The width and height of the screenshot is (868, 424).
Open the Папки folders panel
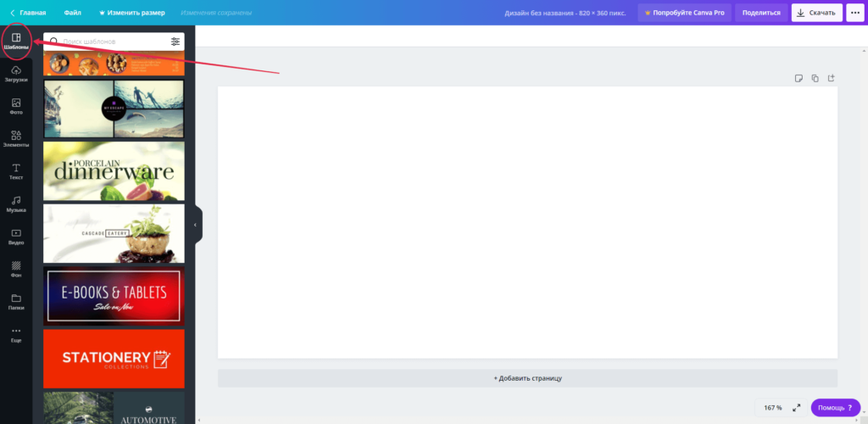click(16, 301)
